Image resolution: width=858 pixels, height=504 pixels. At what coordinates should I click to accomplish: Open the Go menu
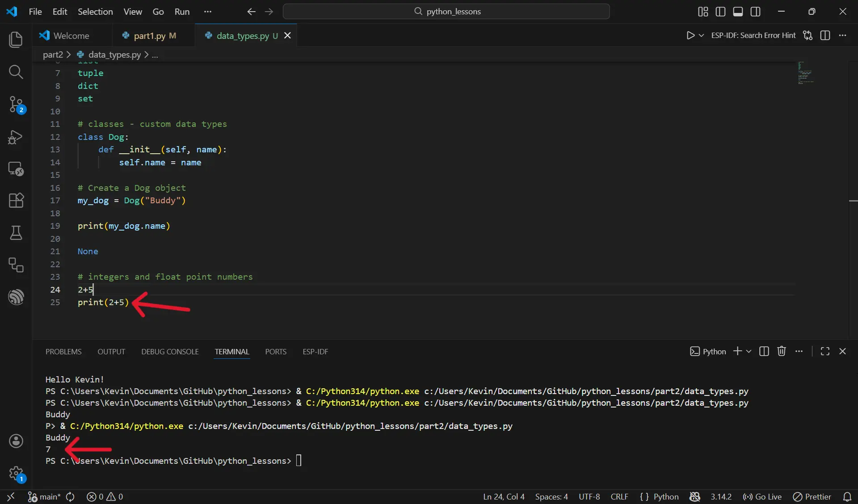pos(158,12)
